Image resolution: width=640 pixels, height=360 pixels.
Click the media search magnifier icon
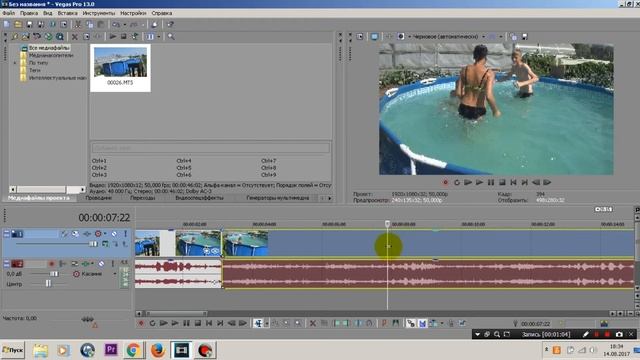tap(171, 37)
